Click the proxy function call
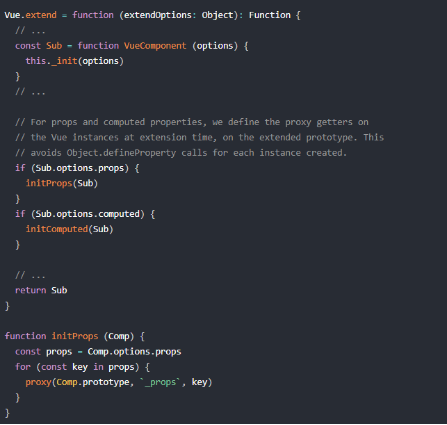The width and height of the screenshot is (447, 425). pos(38,382)
